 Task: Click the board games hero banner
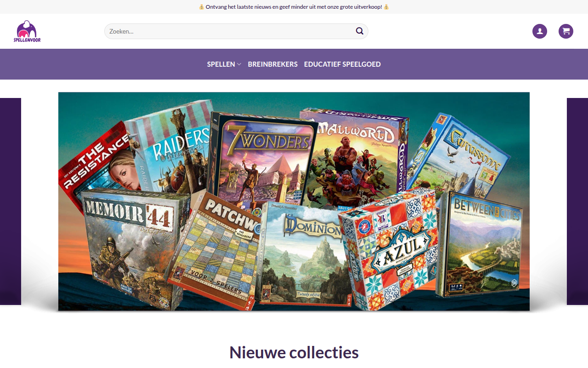(294, 201)
